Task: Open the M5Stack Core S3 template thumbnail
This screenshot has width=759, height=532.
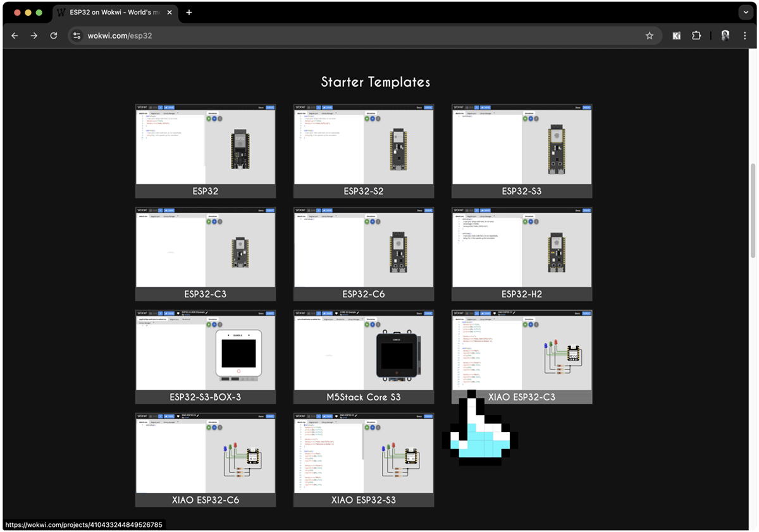Action: 364,350
